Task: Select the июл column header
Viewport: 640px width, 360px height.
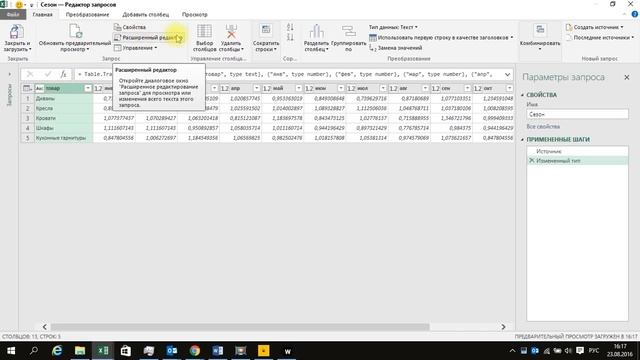Action: tap(366, 88)
